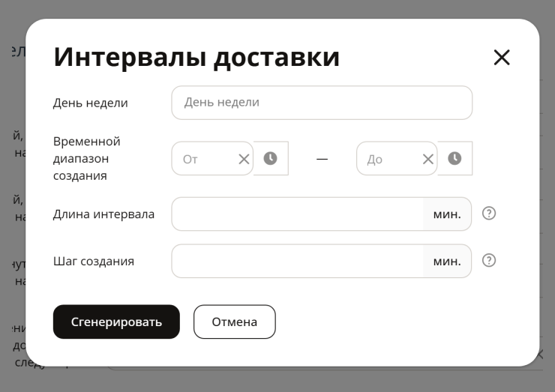Click the Временной диапазон создания label
Viewport: 555px width, 392px height.
coord(87,158)
